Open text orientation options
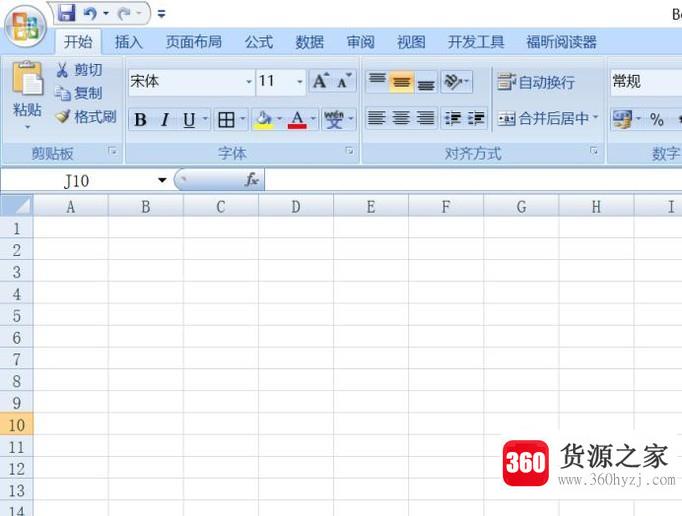This screenshot has height=516, width=682. pos(456,81)
